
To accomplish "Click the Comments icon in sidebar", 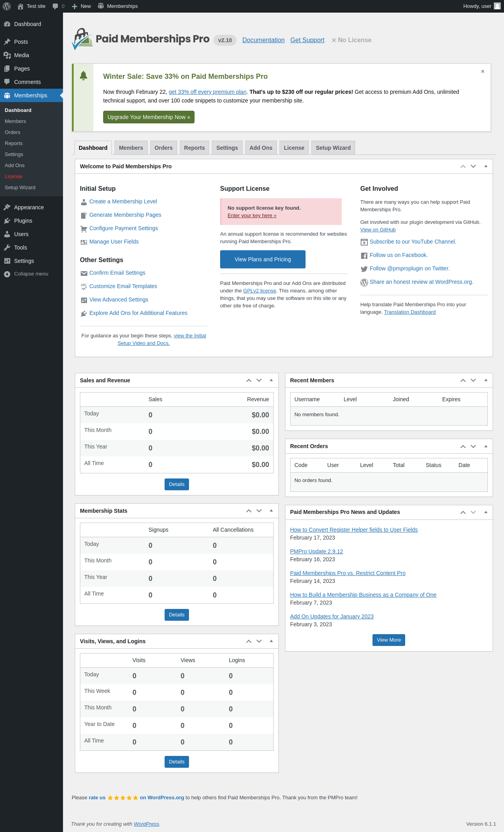I will [x=7, y=82].
